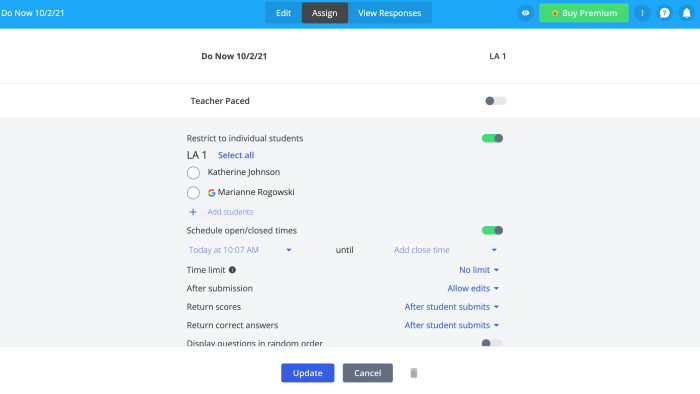This screenshot has width=700, height=394.
Task: Switch to the View Responses tab
Action: (x=389, y=13)
